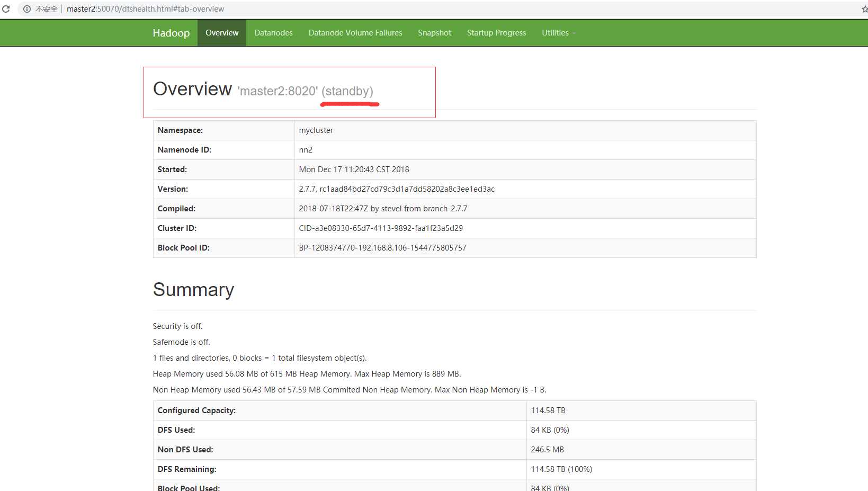Click the Compiled: label

176,209
